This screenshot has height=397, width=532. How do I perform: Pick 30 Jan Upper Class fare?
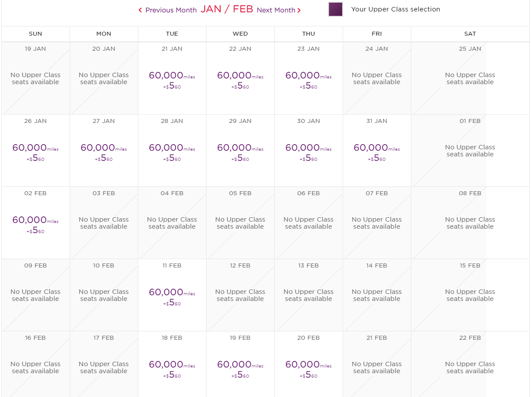308,152
